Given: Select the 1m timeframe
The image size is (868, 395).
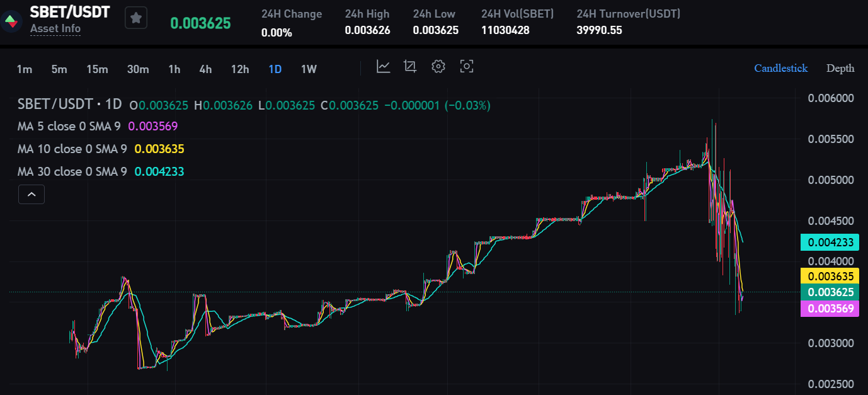Looking at the screenshot, I should click(x=25, y=69).
